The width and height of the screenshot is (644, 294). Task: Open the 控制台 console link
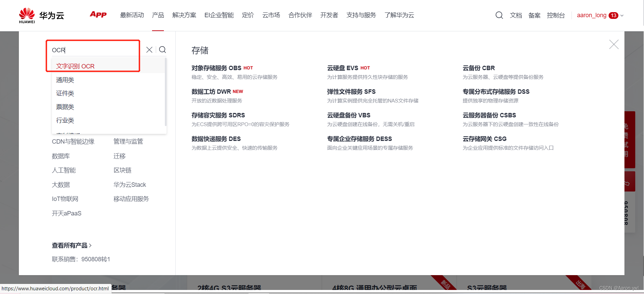click(556, 16)
